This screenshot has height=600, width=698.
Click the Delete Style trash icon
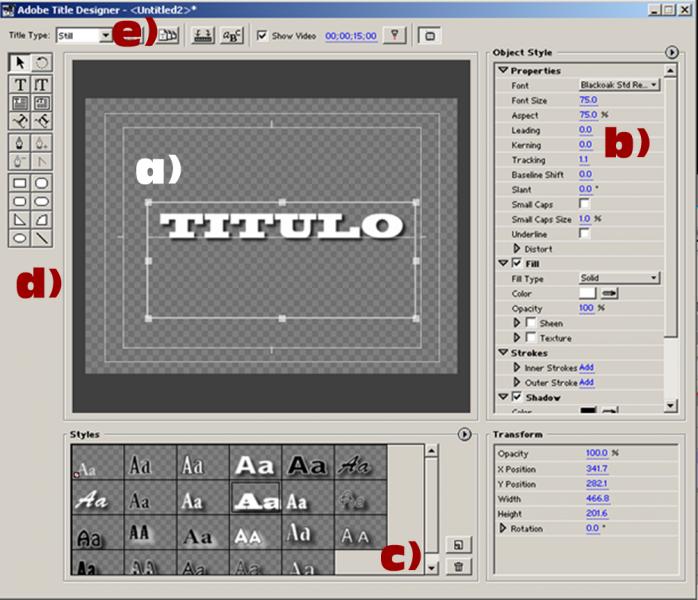tap(458, 566)
